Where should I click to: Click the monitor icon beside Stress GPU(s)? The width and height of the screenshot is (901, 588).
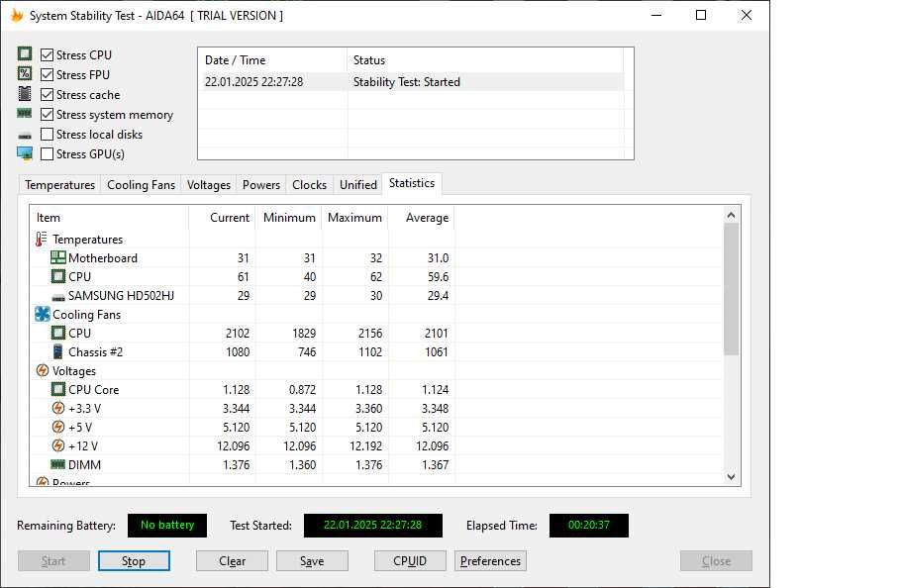[25, 153]
